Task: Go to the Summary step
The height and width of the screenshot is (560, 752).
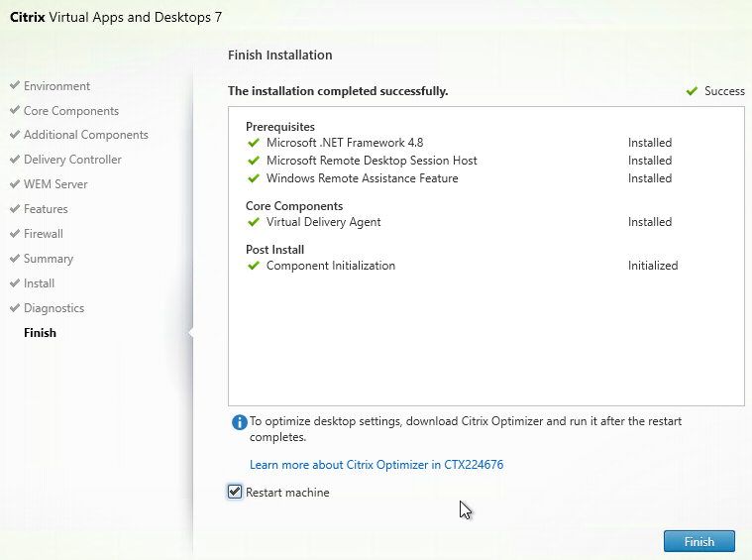Action: click(49, 259)
